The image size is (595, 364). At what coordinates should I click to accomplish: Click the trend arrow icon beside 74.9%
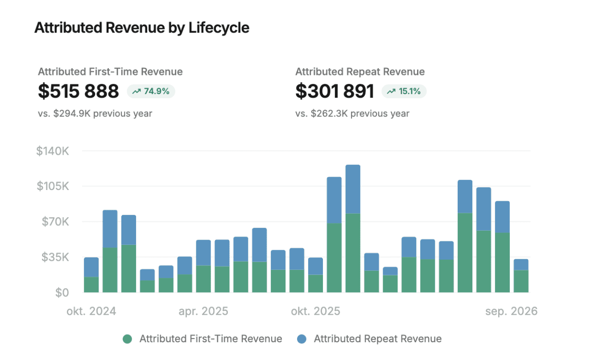pos(136,91)
